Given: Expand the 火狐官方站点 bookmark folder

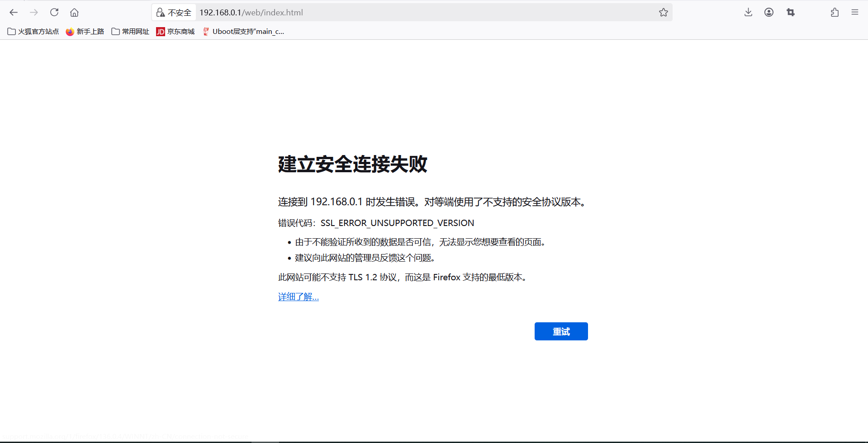Looking at the screenshot, I should (x=33, y=32).
